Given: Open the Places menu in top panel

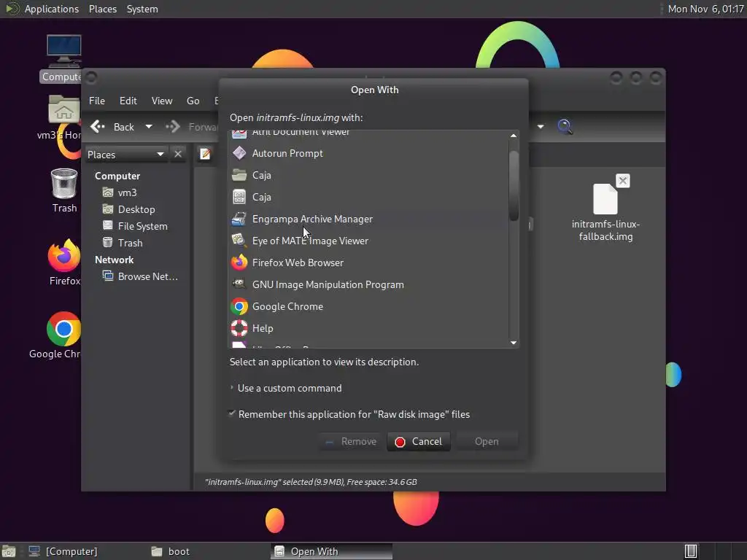Looking at the screenshot, I should pyautogui.click(x=103, y=9).
